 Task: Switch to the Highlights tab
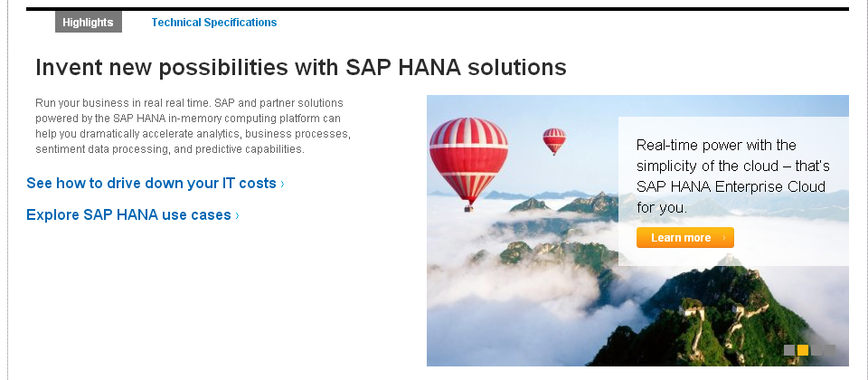coord(88,23)
